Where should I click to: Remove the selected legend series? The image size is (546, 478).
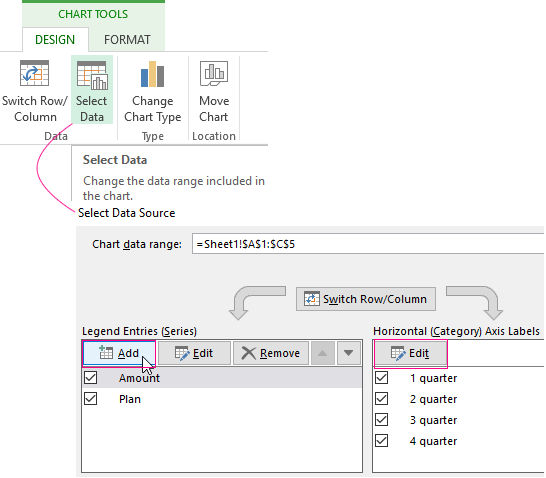(271, 353)
